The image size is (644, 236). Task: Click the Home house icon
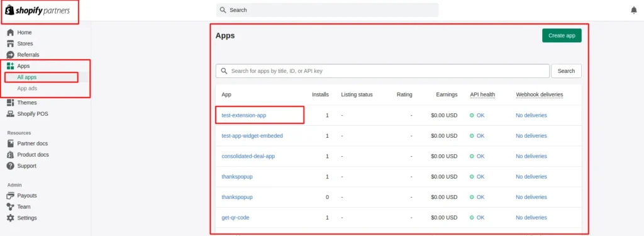tap(11, 33)
